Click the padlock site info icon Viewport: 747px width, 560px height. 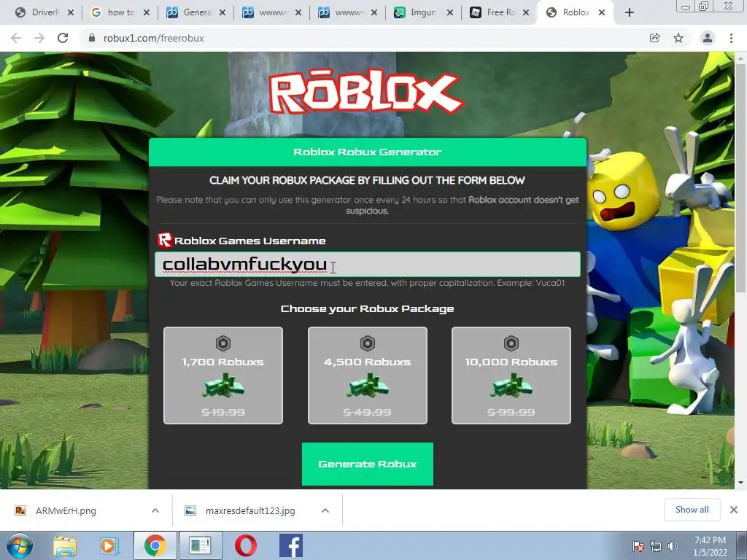[92, 38]
